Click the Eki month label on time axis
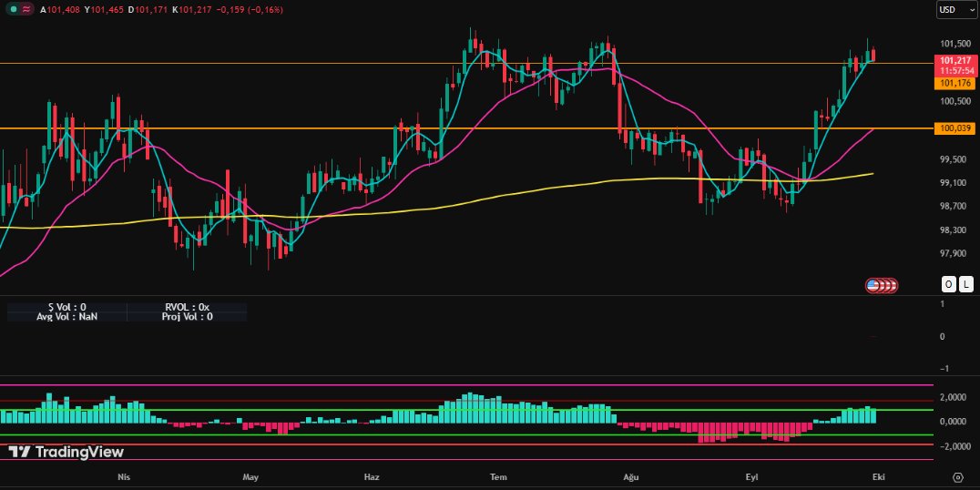This screenshot has width=980, height=490. pyautogui.click(x=878, y=477)
